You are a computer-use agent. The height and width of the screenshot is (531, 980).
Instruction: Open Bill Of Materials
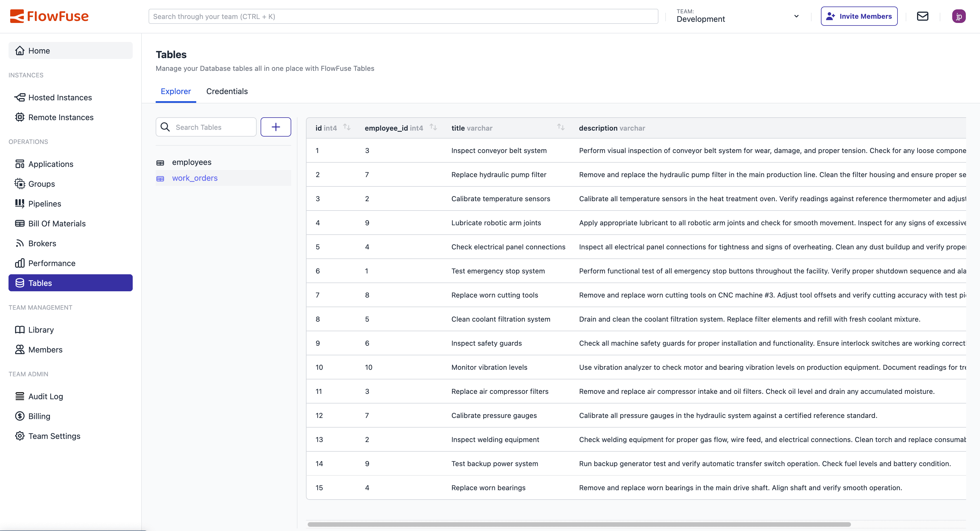pyautogui.click(x=57, y=224)
